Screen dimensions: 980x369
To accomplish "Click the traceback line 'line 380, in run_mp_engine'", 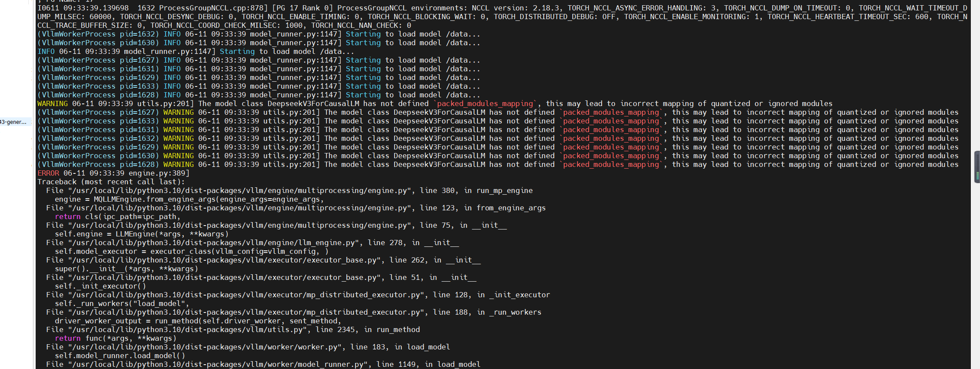I will 289,190.
